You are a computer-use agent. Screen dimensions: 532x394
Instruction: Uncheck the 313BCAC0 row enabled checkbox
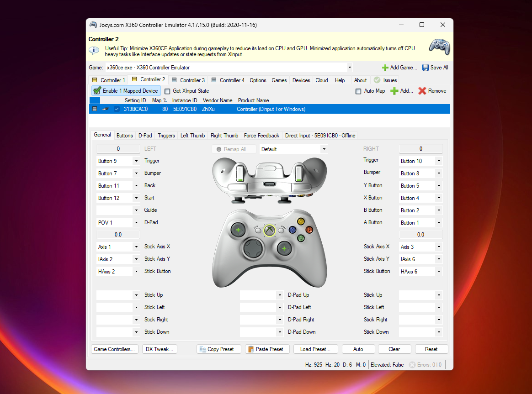[x=117, y=109]
